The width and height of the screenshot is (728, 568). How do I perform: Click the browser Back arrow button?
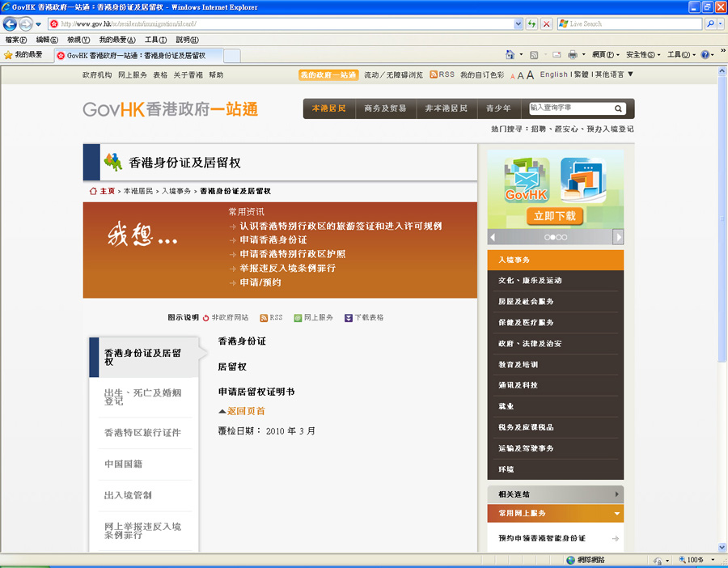pos(11,24)
